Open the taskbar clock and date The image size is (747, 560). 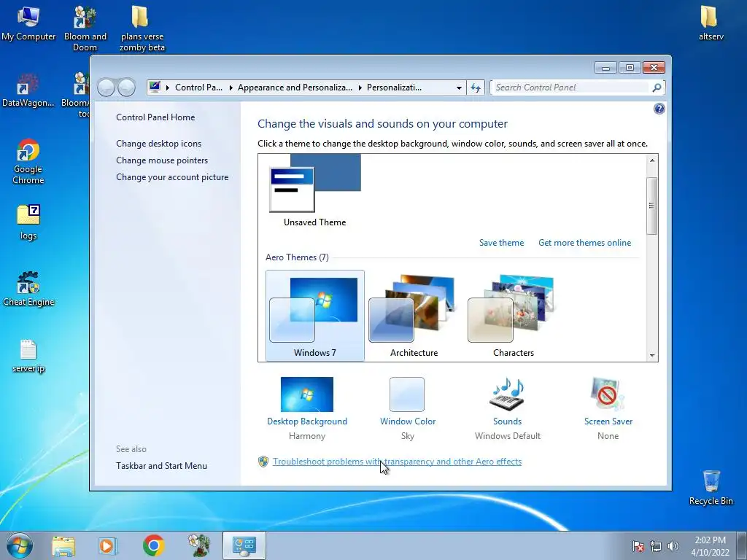710,546
